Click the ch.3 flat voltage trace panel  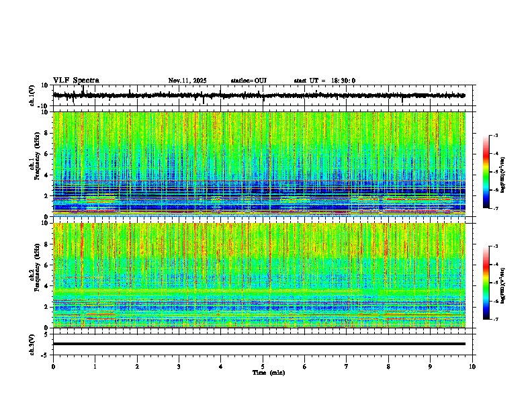coord(264,345)
